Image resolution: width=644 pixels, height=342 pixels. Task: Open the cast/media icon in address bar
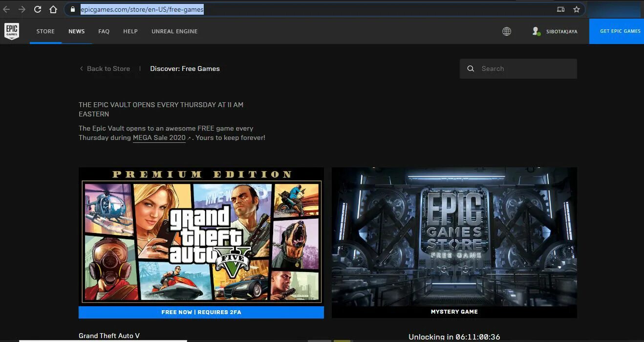(560, 9)
